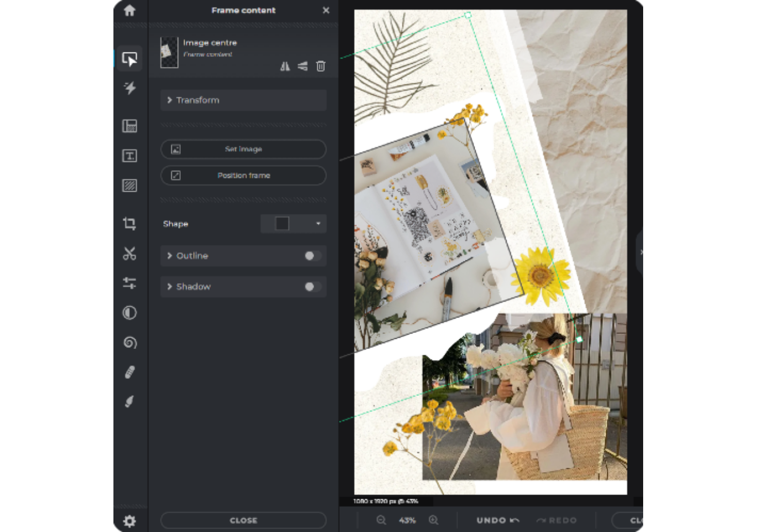Open the Adjust sliders tool
Viewport: 763px width, 532px height.
click(x=129, y=284)
